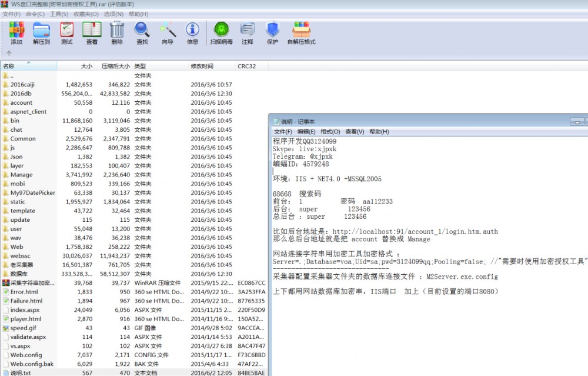Select the Common folder row
Image resolution: width=588 pixels, height=376 pixels.
tap(134, 138)
